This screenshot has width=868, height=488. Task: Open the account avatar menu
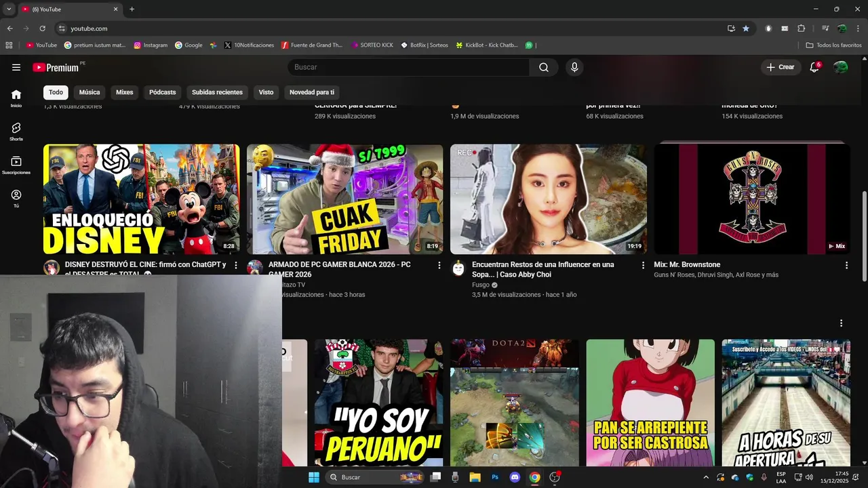pos(841,67)
